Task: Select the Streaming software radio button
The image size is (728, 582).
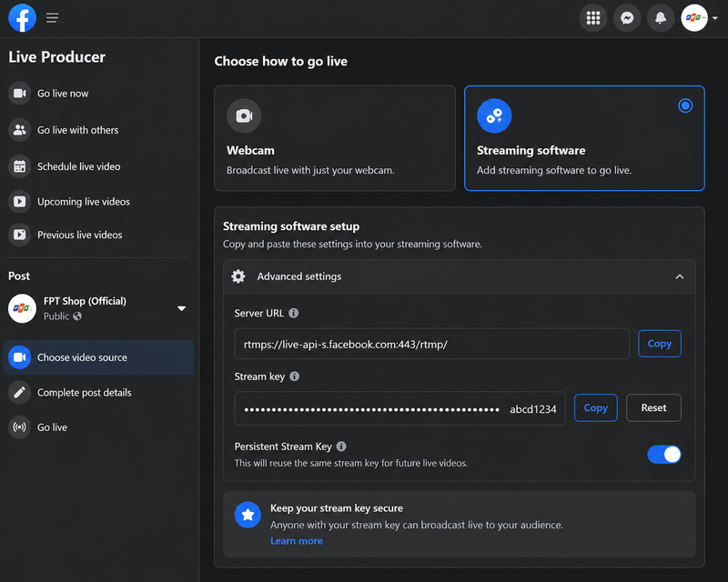Action: coord(685,105)
